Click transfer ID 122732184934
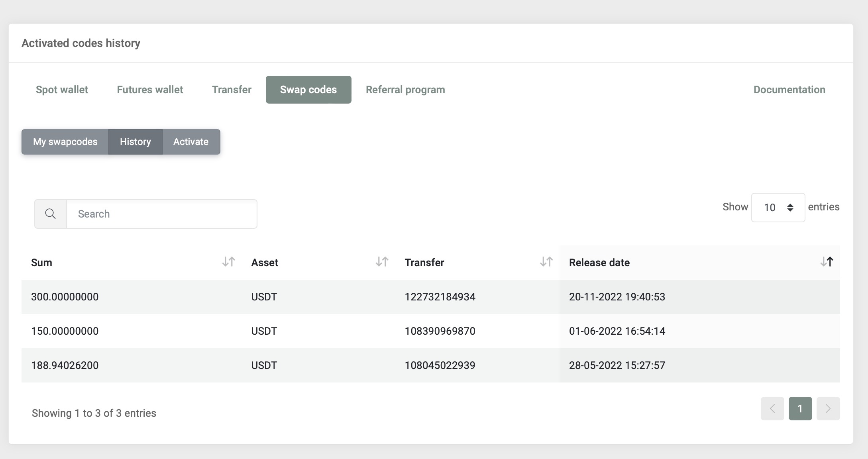The width and height of the screenshot is (868, 459). (x=440, y=297)
